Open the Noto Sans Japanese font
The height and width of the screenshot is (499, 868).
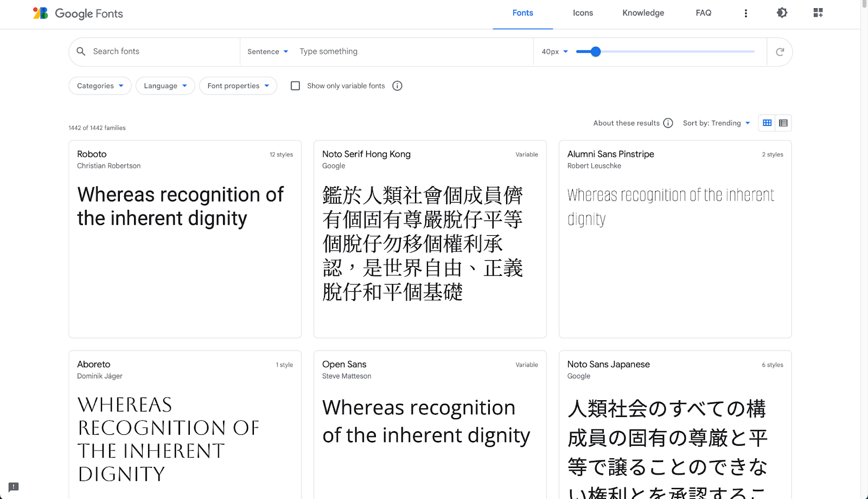(609, 364)
